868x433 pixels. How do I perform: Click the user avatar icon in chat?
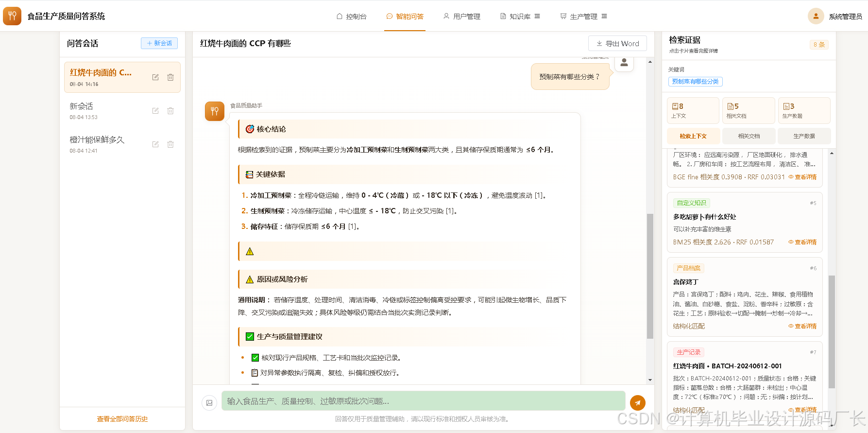[x=624, y=63]
